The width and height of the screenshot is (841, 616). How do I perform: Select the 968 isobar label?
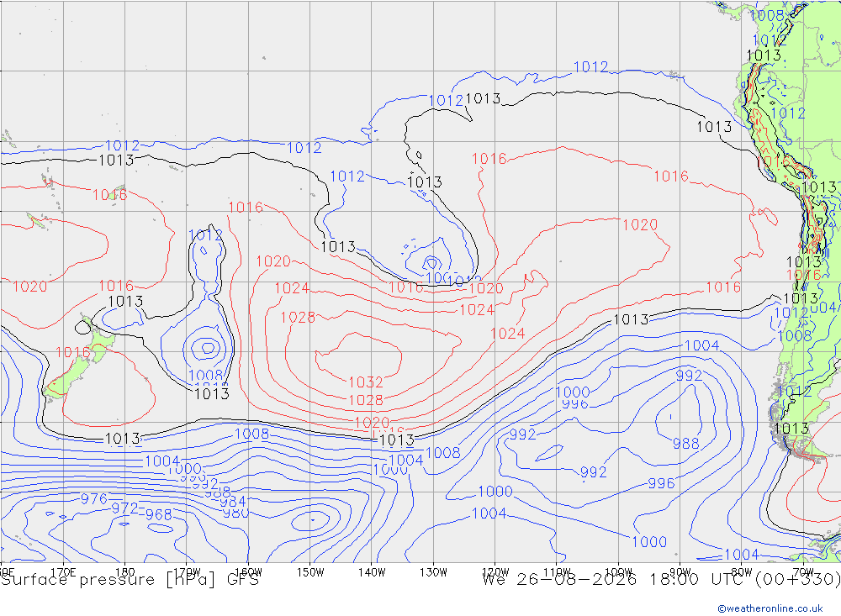point(159,514)
